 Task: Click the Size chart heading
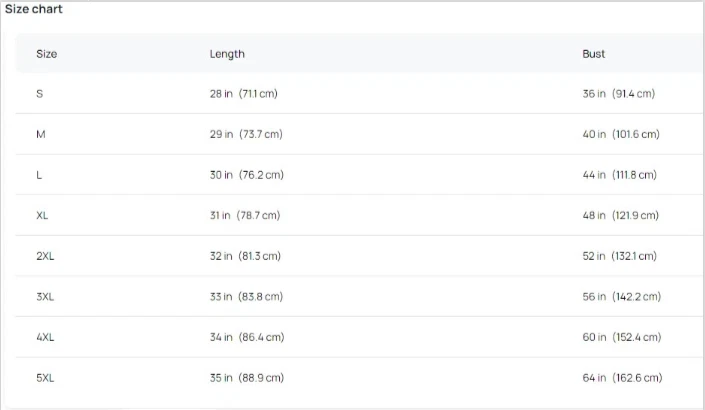point(34,9)
